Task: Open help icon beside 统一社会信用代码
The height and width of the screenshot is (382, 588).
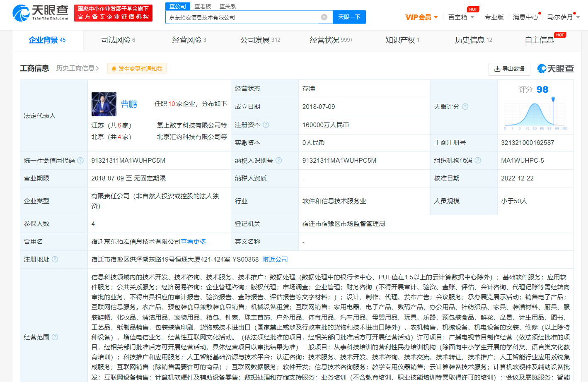Action: point(80,160)
